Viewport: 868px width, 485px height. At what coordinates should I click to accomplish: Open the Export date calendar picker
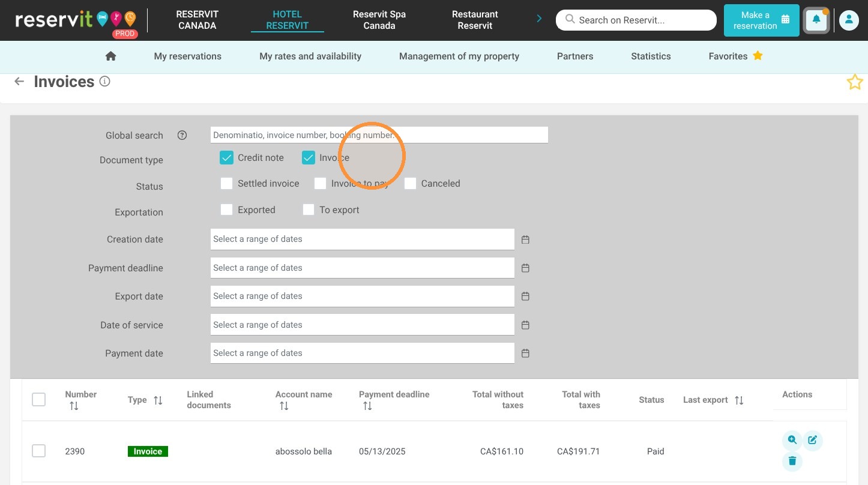coord(525,297)
